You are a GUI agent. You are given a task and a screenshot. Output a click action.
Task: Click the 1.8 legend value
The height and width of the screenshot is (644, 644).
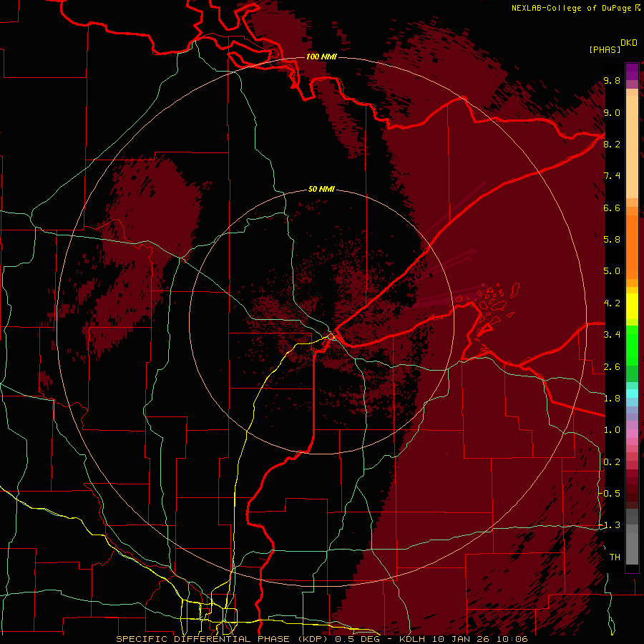612,399
